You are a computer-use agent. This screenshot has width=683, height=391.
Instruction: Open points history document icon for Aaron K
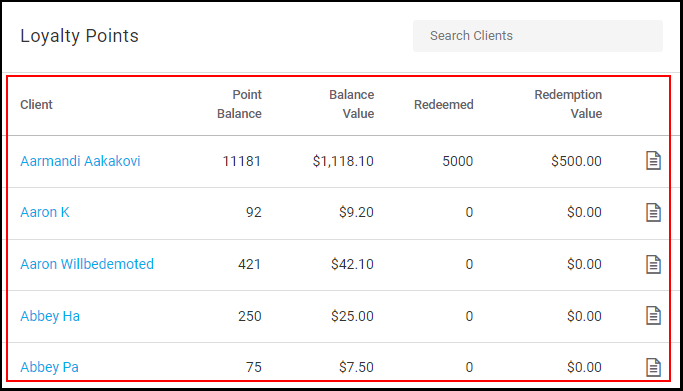[653, 212]
